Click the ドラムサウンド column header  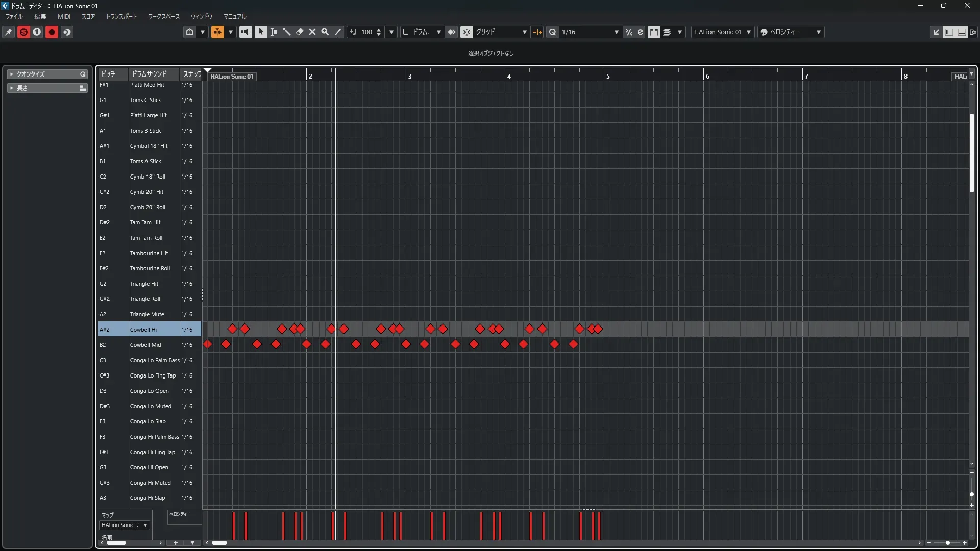149,74
